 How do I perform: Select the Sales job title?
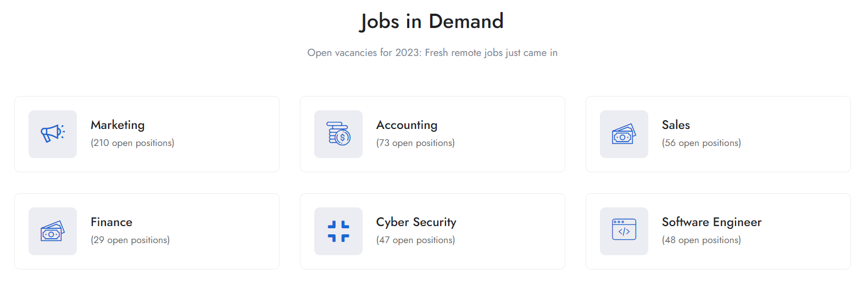(676, 125)
